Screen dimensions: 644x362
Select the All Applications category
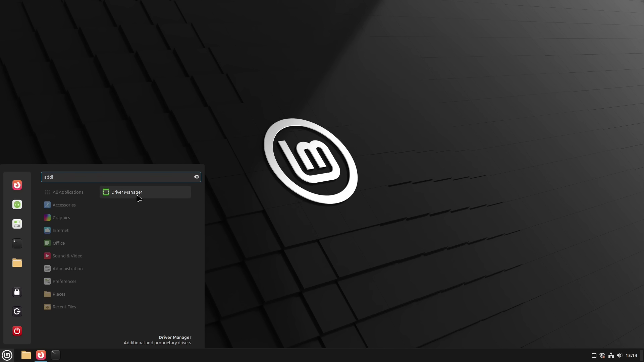68,192
